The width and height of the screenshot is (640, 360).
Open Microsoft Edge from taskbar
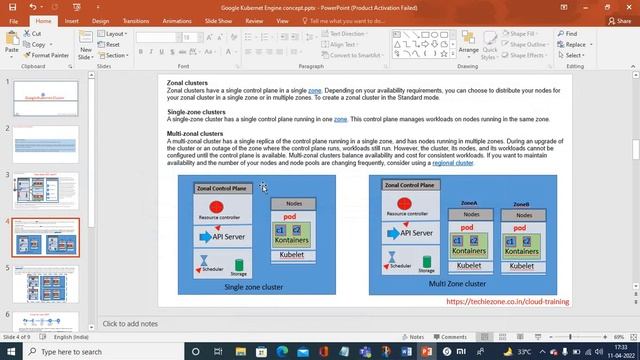click(x=282, y=351)
